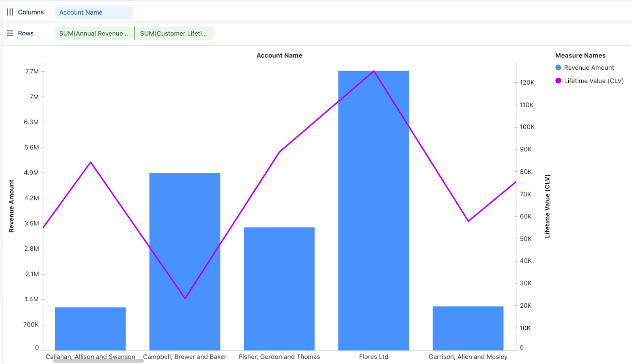
Task: Click the Columns shelf icon
Action: tap(10, 12)
